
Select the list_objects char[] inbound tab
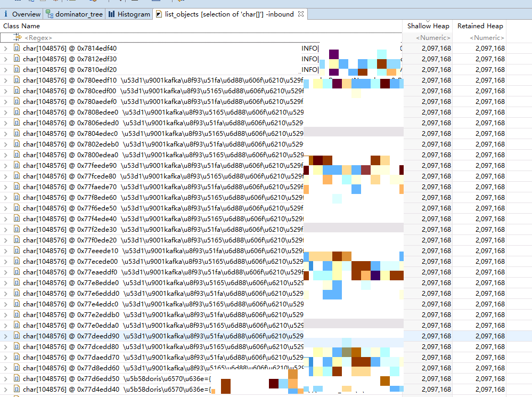[x=230, y=14]
